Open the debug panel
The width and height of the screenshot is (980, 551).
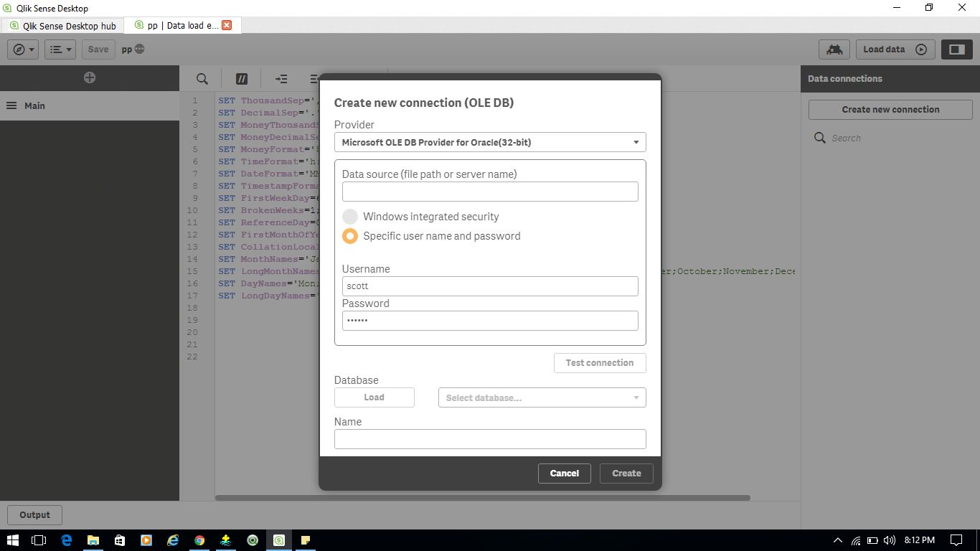pos(834,50)
